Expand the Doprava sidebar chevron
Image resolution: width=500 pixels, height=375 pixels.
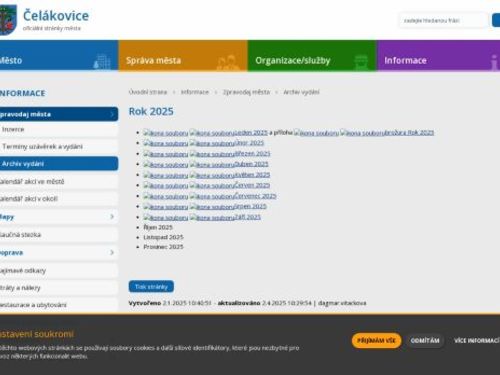coord(112,252)
